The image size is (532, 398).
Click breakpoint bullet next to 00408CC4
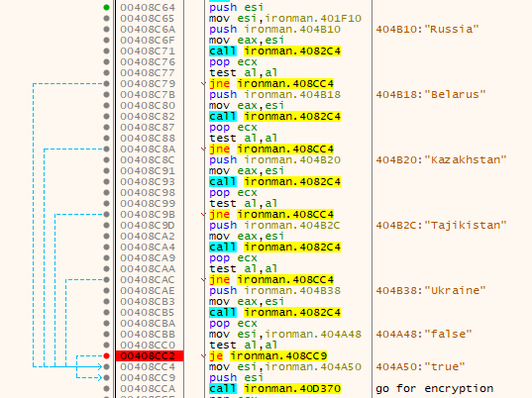(107, 366)
